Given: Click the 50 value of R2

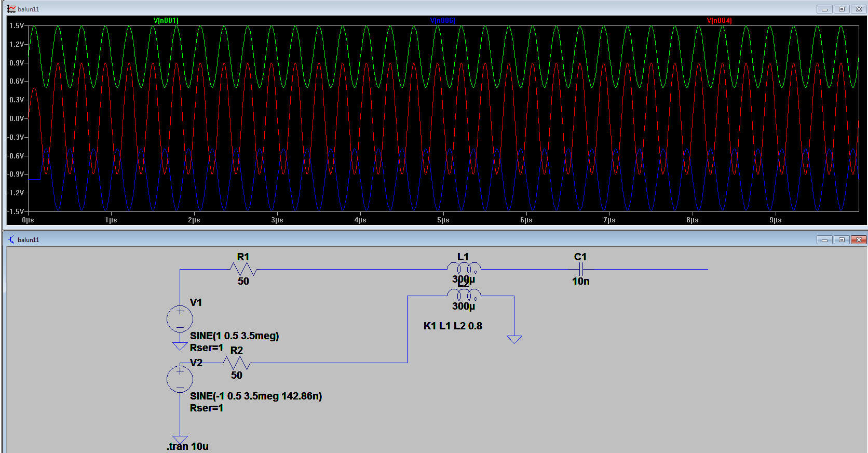Looking at the screenshot, I should 237,375.
